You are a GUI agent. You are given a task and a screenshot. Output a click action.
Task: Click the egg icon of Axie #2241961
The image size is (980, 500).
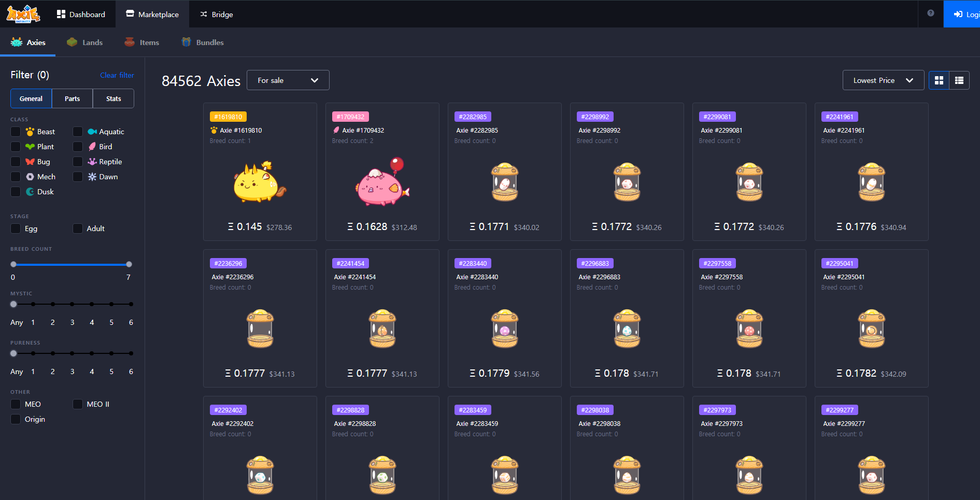click(872, 182)
